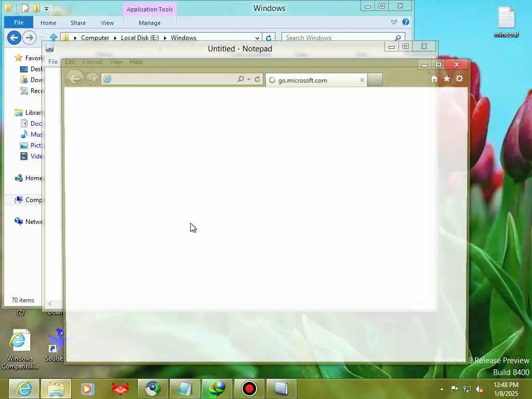
Task: Collapse the Explorer ribbon chevron
Action: 394,22
